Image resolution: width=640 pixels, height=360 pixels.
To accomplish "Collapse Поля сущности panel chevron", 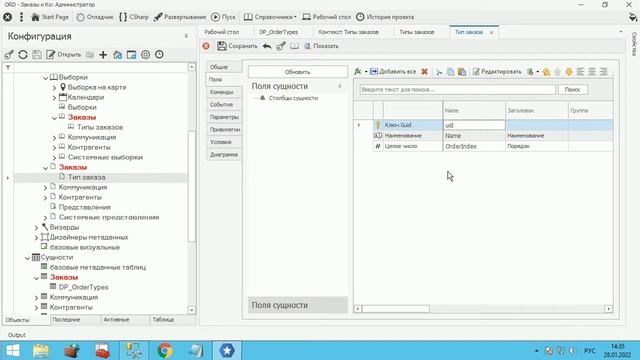I will pyautogui.click(x=340, y=87).
